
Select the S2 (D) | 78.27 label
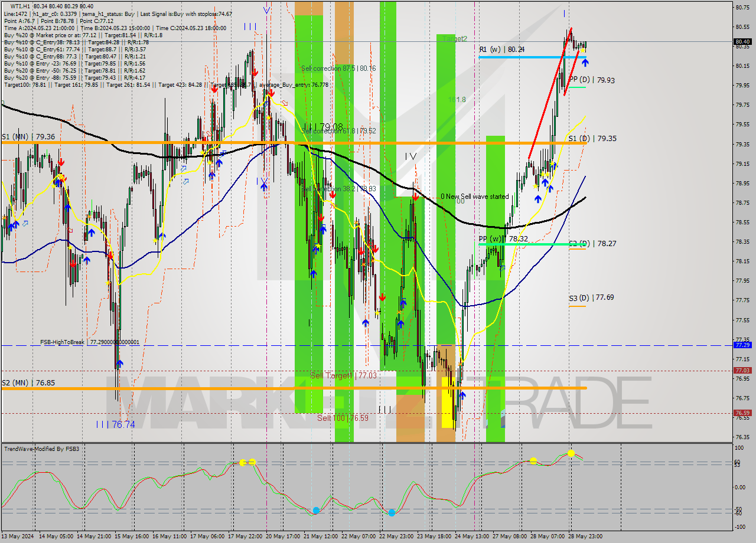pyautogui.click(x=593, y=243)
